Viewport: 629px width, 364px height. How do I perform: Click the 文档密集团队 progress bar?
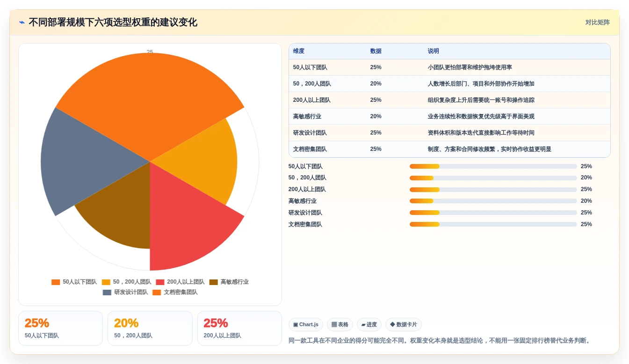tap(493, 224)
